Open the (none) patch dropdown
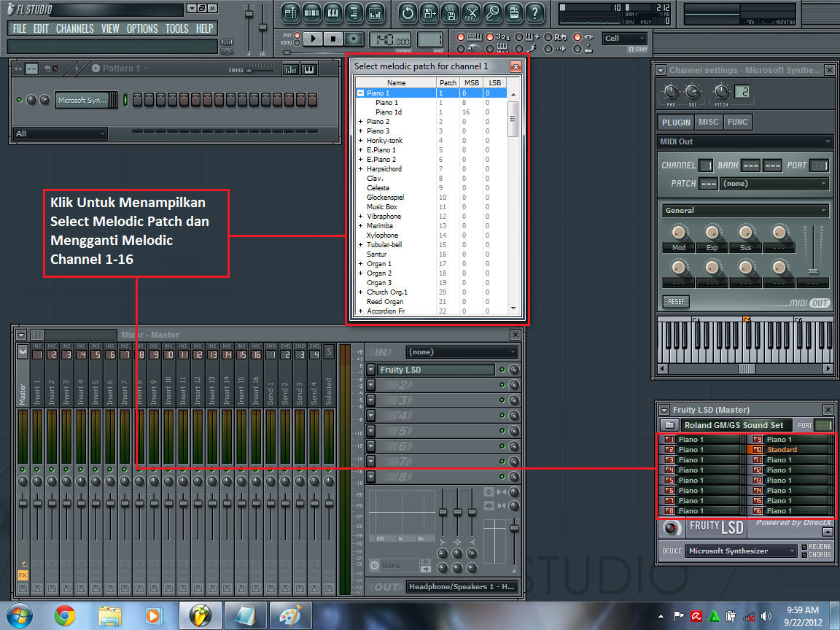 coord(774,183)
